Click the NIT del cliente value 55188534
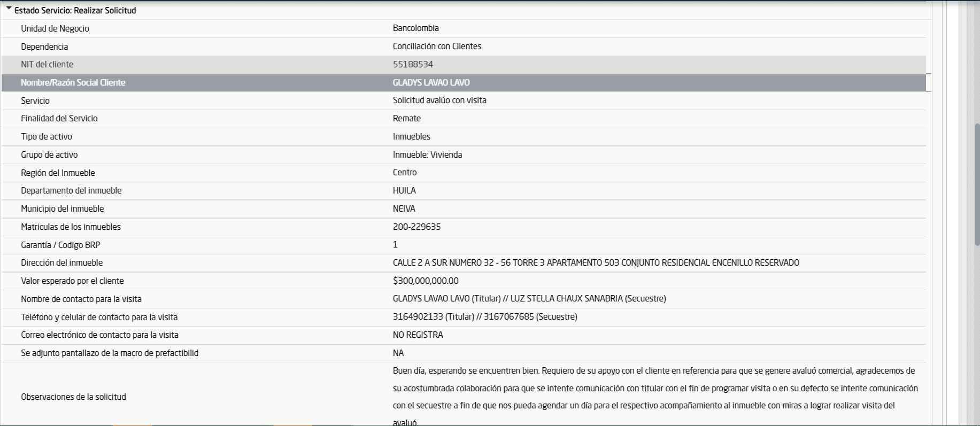The image size is (980, 426). coord(413,65)
